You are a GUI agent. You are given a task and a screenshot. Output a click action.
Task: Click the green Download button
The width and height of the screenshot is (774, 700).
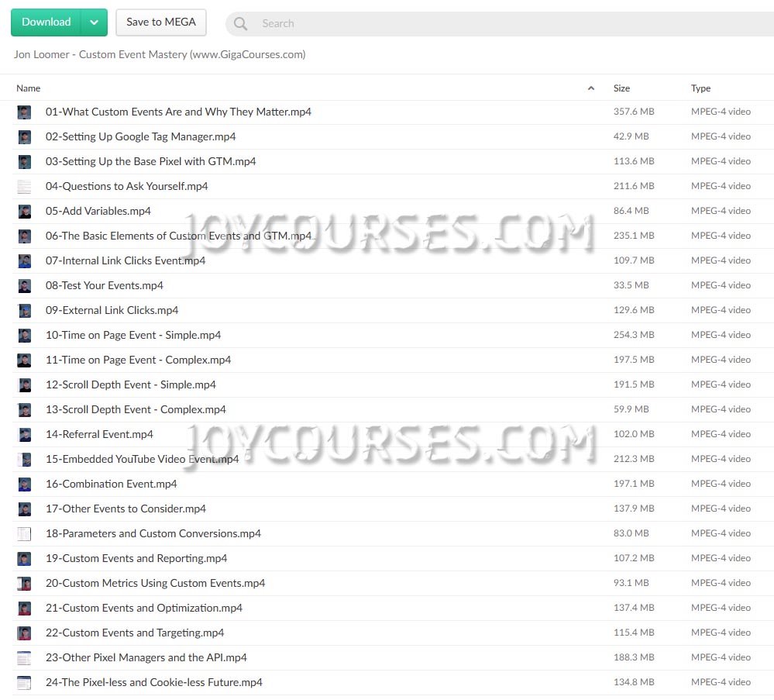[46, 22]
